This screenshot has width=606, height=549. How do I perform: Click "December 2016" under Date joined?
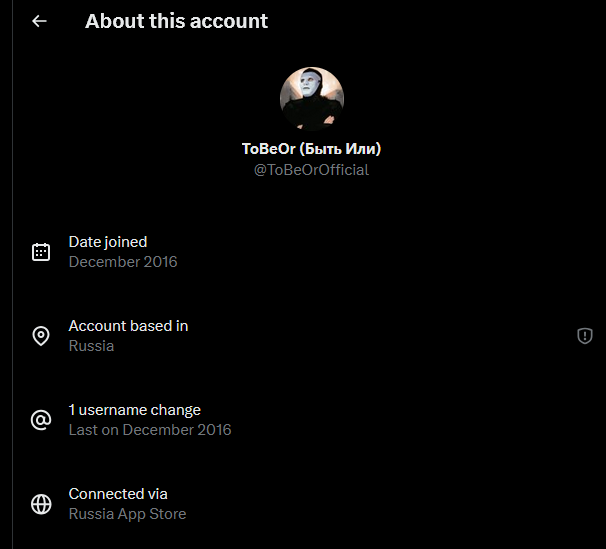click(123, 262)
